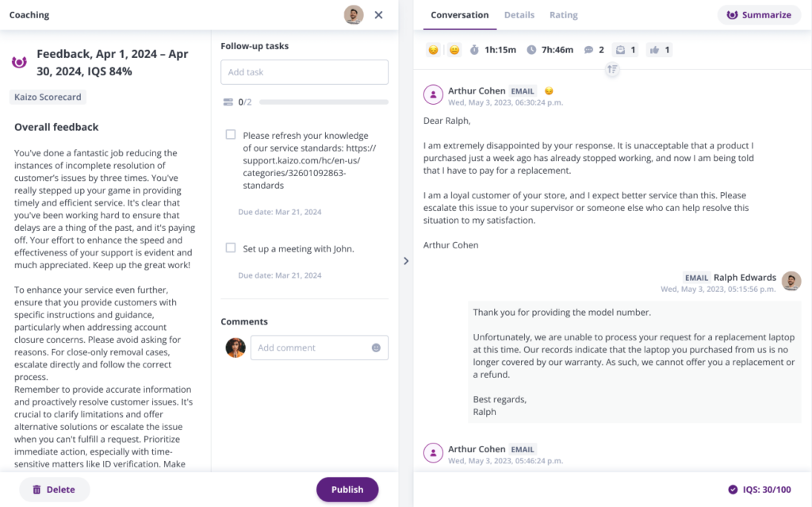Click Arthur Cohen's avatar icon in first message

pyautogui.click(x=433, y=95)
